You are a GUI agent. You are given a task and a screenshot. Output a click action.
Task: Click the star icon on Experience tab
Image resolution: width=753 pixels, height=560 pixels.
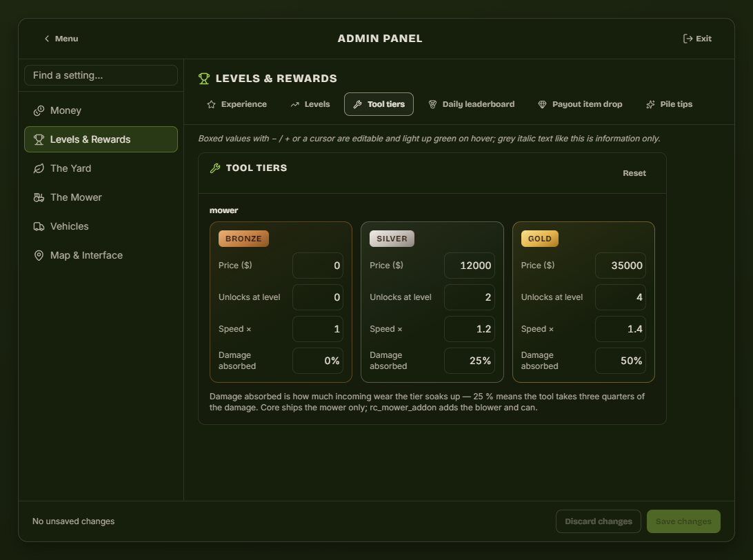pos(211,104)
